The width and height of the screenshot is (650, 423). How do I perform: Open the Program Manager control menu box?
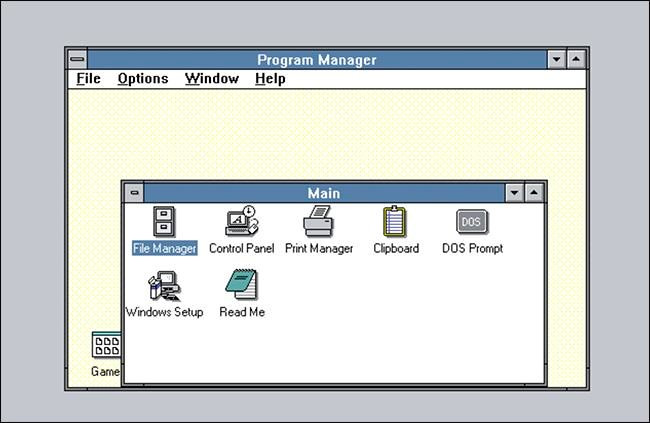[77, 60]
